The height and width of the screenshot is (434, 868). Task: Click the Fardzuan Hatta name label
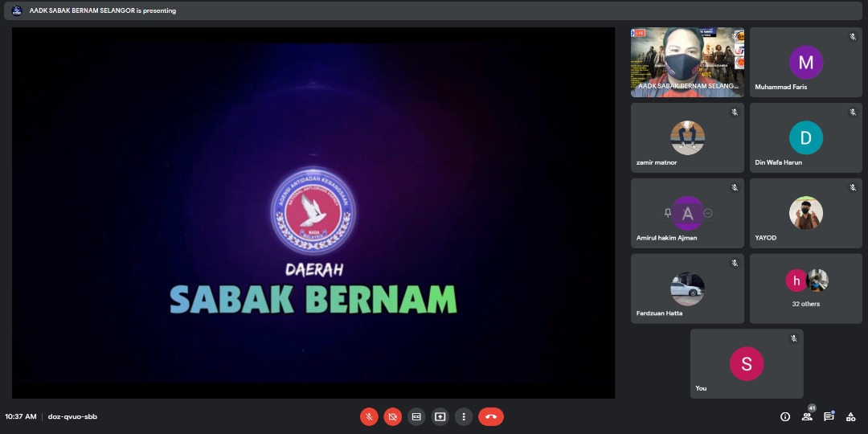click(x=659, y=313)
